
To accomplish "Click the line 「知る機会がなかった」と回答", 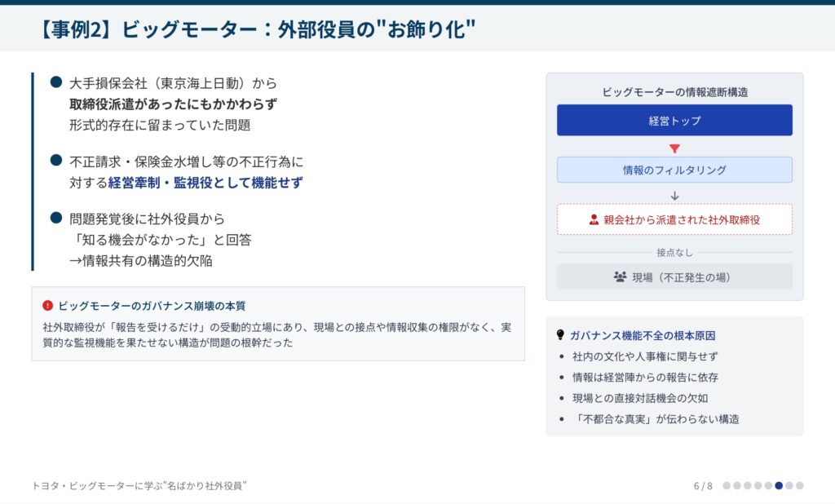I will pos(161,240).
